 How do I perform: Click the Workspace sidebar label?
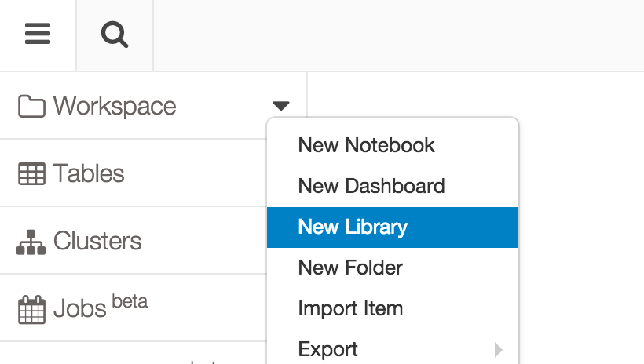click(115, 106)
